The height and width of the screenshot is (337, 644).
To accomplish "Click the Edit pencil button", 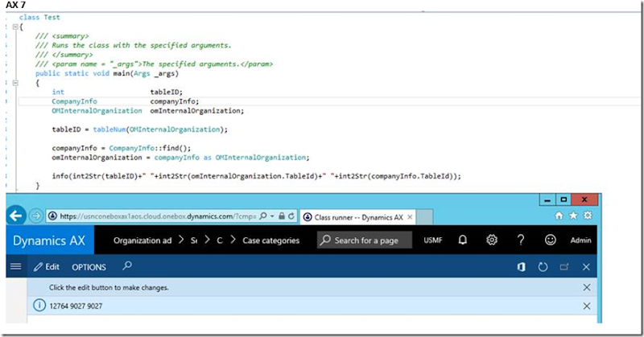I will [47, 267].
